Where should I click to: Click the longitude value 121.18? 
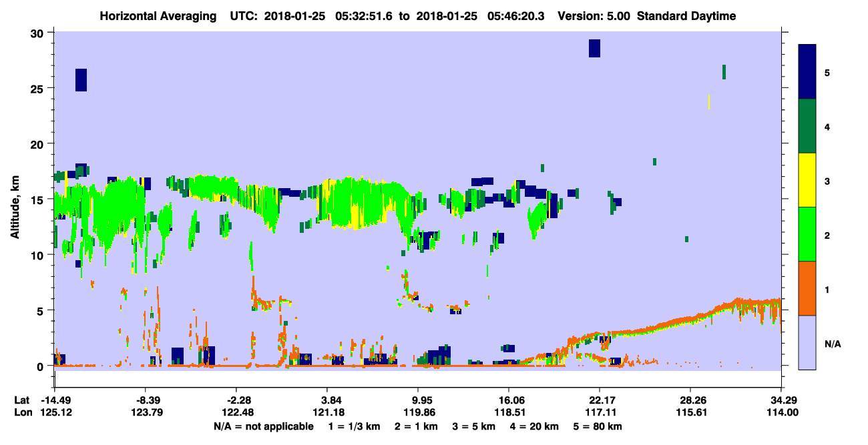327,412
